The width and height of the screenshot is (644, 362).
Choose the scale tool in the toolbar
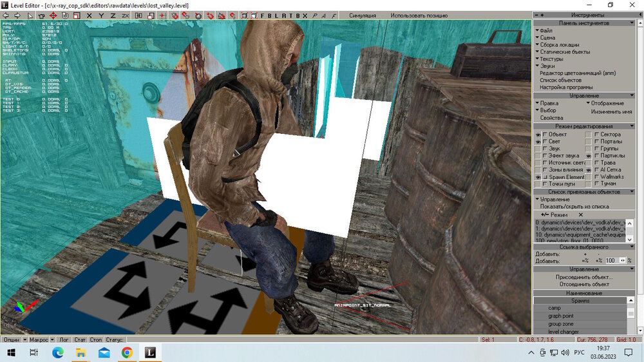click(x=76, y=15)
